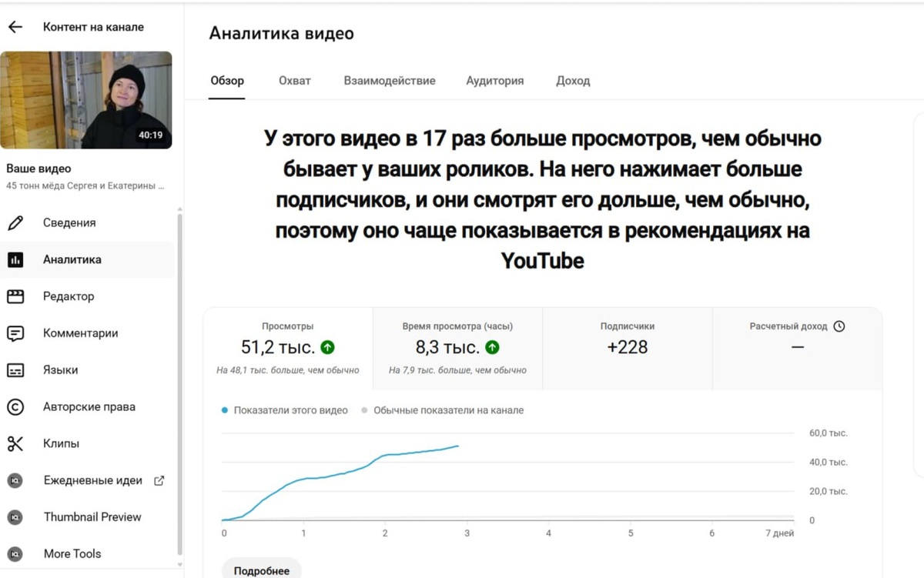Screen dimensions: 924x578
Task: Click the Подробнее button
Action: (262, 570)
